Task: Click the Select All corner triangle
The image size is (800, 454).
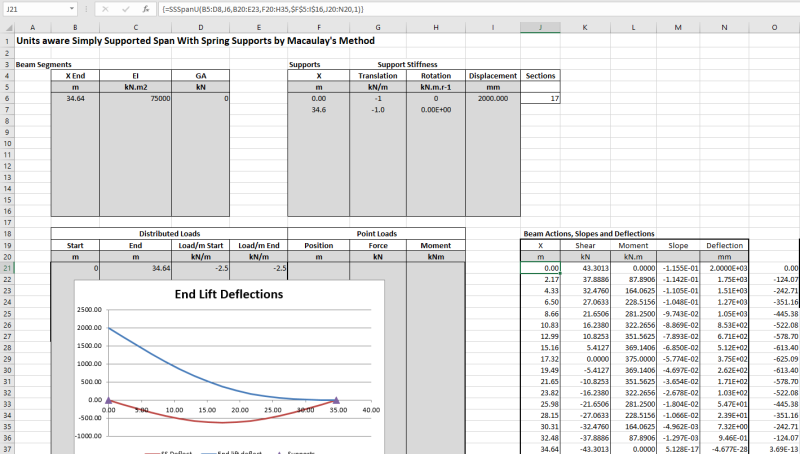Action: pos(8,28)
